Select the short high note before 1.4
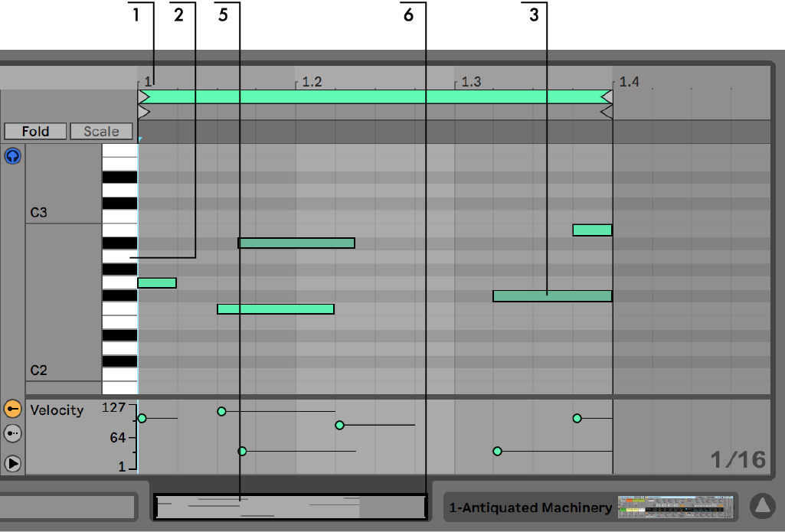 (592, 230)
